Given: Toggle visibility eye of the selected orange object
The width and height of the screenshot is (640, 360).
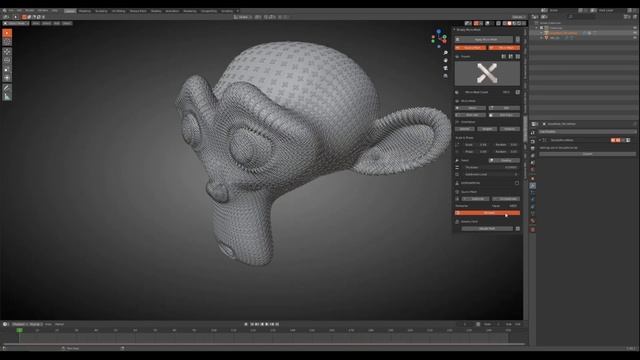Looking at the screenshot, I should [635, 33].
